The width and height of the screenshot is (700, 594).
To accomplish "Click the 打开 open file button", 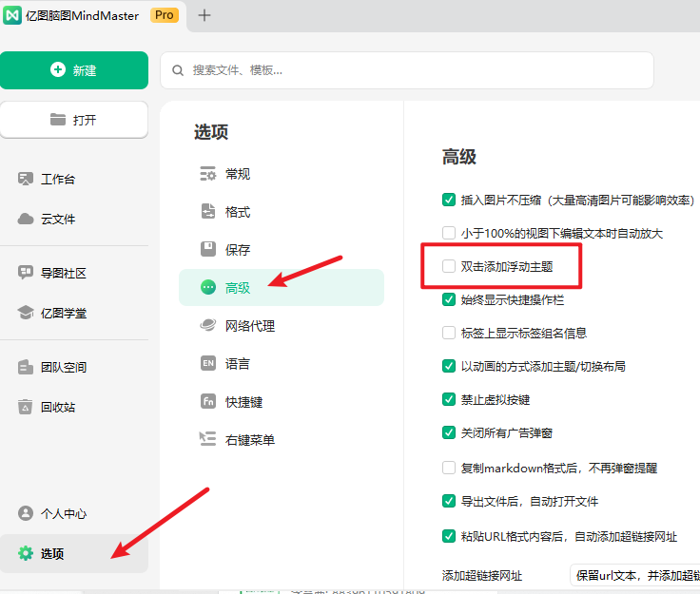I will 74,120.
